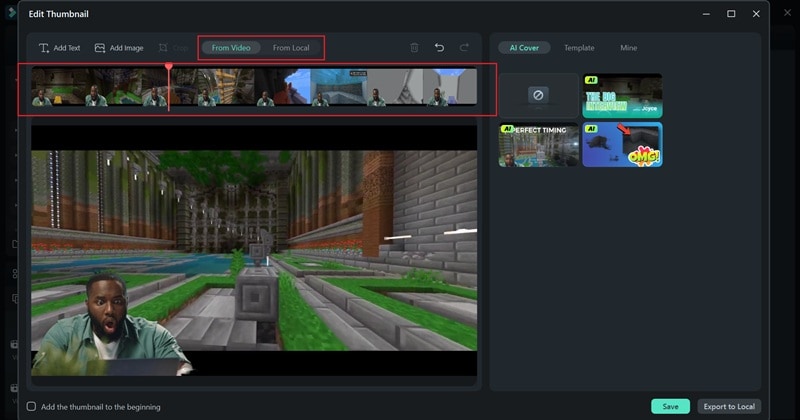
Task: Click the trash delete icon
Action: [414, 47]
